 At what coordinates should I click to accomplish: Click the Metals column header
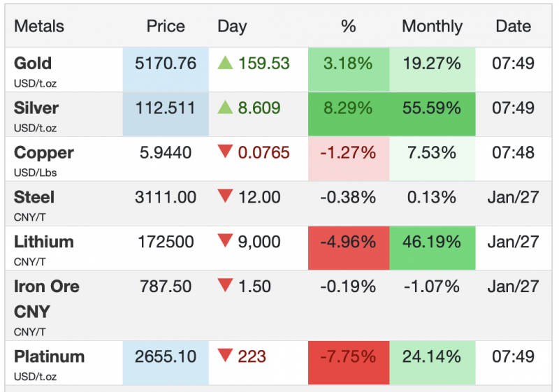click(39, 27)
